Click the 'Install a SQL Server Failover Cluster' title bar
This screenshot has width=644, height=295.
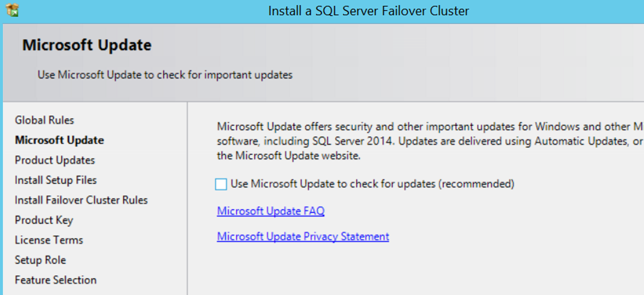pyautogui.click(x=368, y=10)
